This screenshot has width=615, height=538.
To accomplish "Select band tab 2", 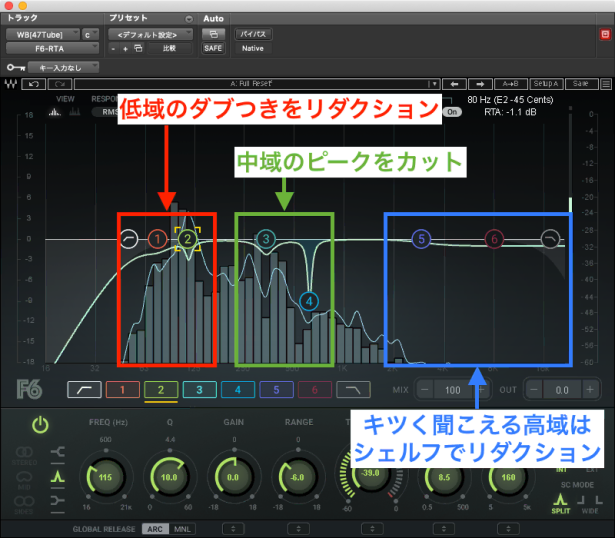I will tap(161, 390).
